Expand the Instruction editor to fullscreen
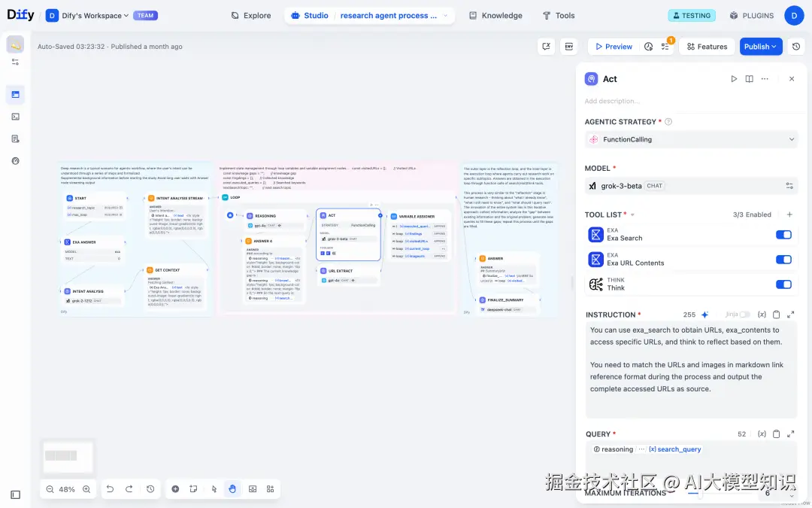 click(x=791, y=315)
